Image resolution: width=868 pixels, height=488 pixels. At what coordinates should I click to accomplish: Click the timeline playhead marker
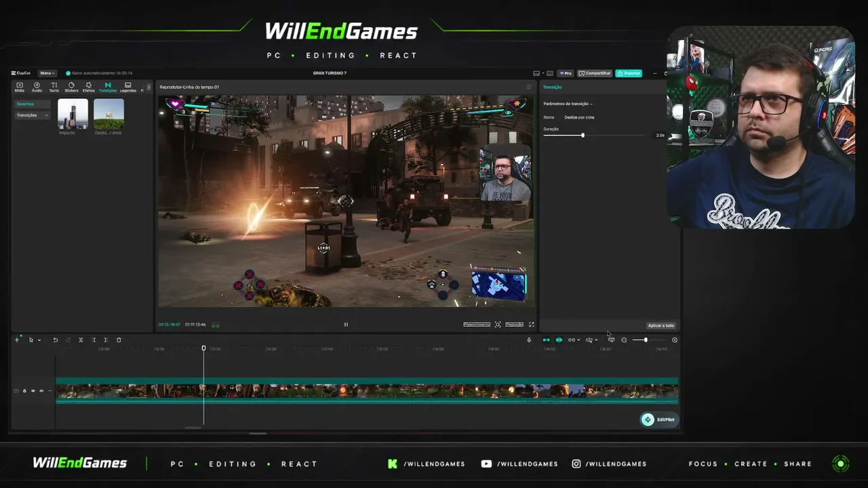coord(203,348)
